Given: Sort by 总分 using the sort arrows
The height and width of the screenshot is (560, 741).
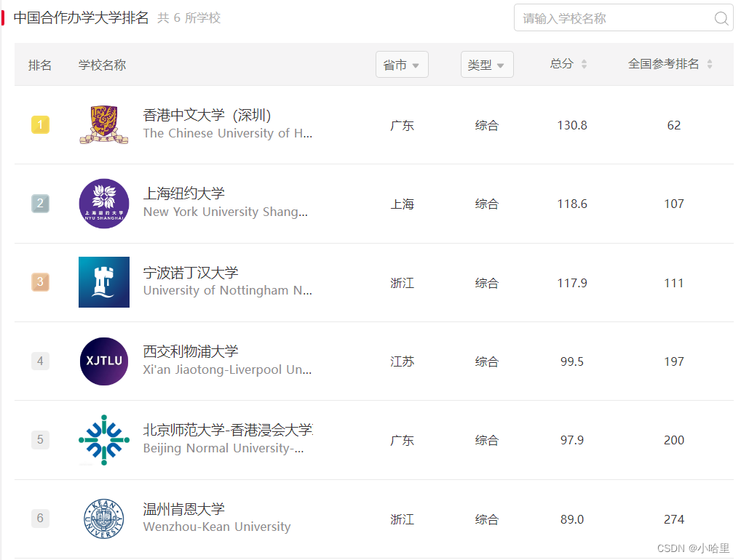Looking at the screenshot, I should 584,64.
